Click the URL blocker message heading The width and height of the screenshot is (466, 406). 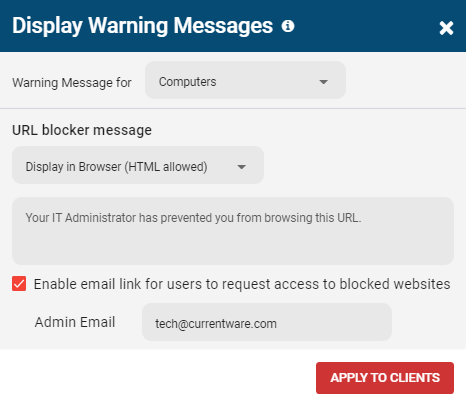[x=82, y=130]
